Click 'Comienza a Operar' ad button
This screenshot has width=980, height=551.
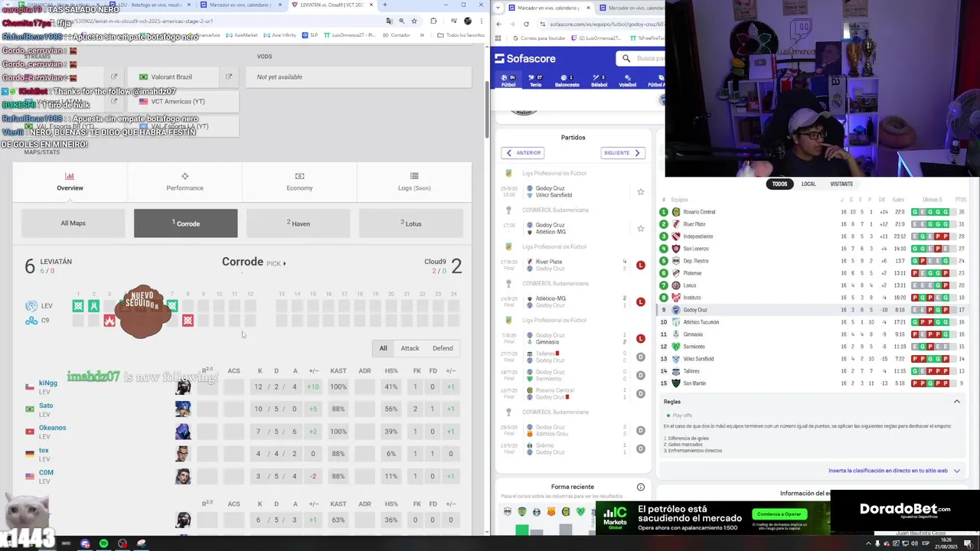[x=779, y=514]
